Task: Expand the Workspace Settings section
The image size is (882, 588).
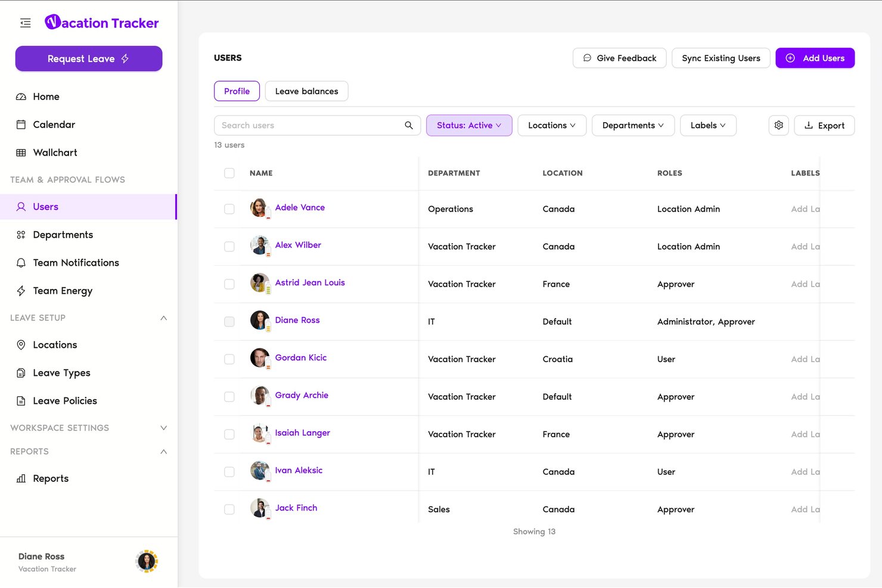Action: tap(88, 428)
